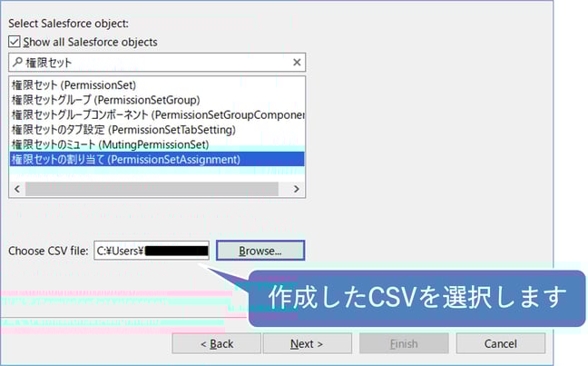
Task: Click the horizontal scrollbar thumb in object list
Action: point(152,189)
